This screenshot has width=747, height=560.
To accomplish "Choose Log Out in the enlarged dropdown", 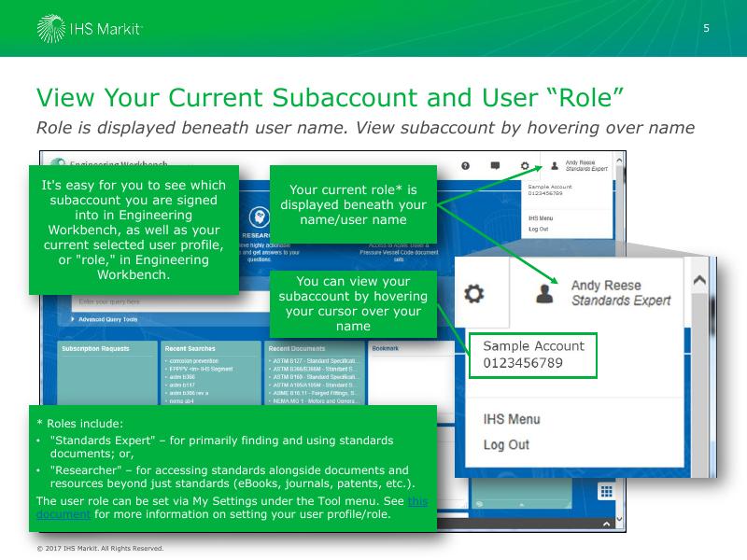I will coord(506,445).
